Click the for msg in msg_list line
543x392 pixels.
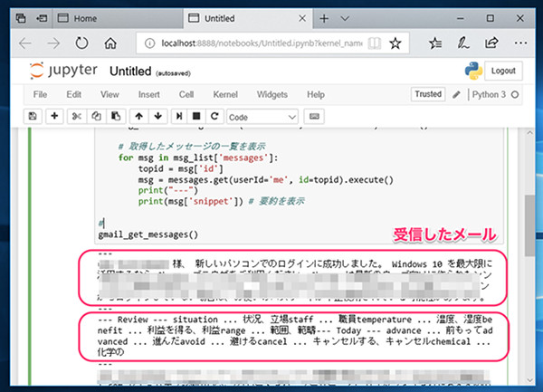(198, 158)
